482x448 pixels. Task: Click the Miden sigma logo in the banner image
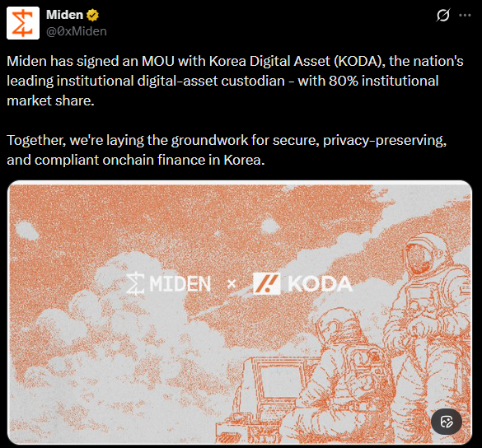136,283
